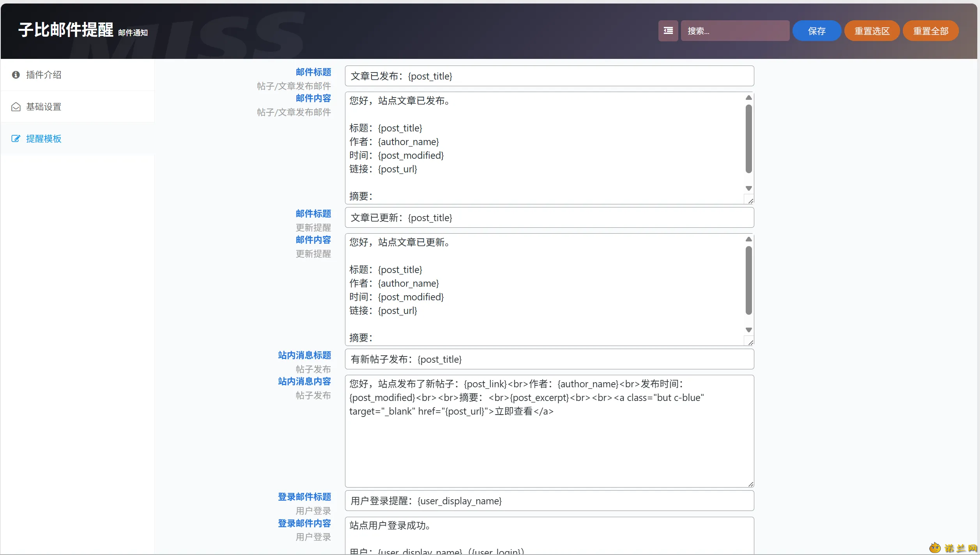Click into the 站点用户登录成功 login content textarea
This screenshot has height=555, width=980.
(x=549, y=536)
